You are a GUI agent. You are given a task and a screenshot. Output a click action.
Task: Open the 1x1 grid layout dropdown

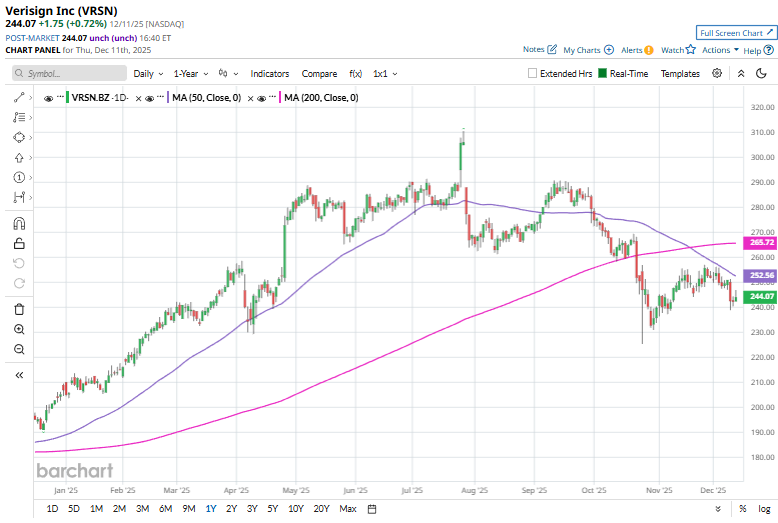point(385,73)
